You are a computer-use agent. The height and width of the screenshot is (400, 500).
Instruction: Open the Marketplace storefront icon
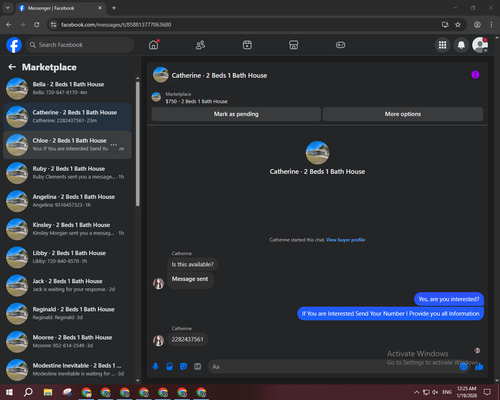[294, 45]
